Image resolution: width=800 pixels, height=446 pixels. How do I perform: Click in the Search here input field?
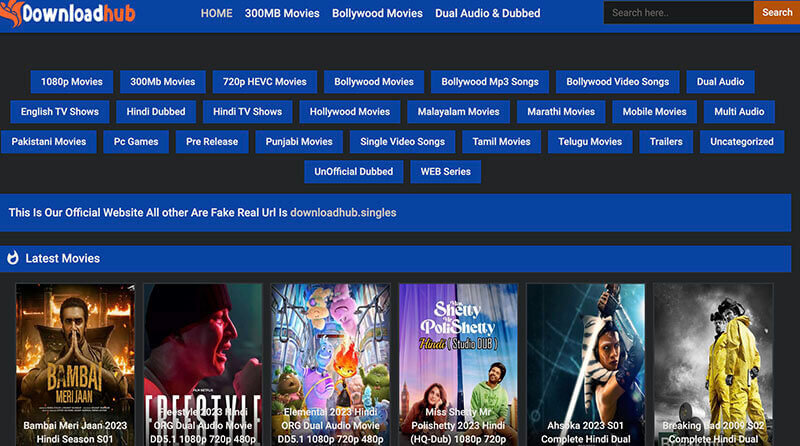677,13
